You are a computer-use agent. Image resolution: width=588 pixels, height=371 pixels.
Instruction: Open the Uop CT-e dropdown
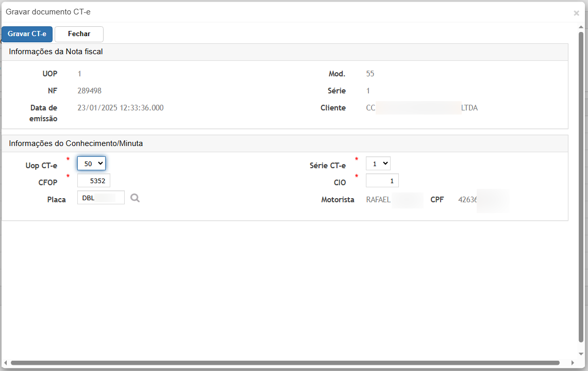coord(91,164)
